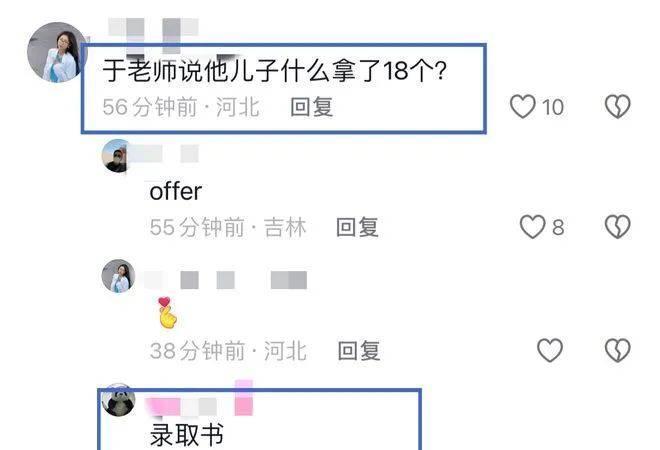Select the "录取书" comment text
Screen dimensions: 660x450
click(x=186, y=435)
